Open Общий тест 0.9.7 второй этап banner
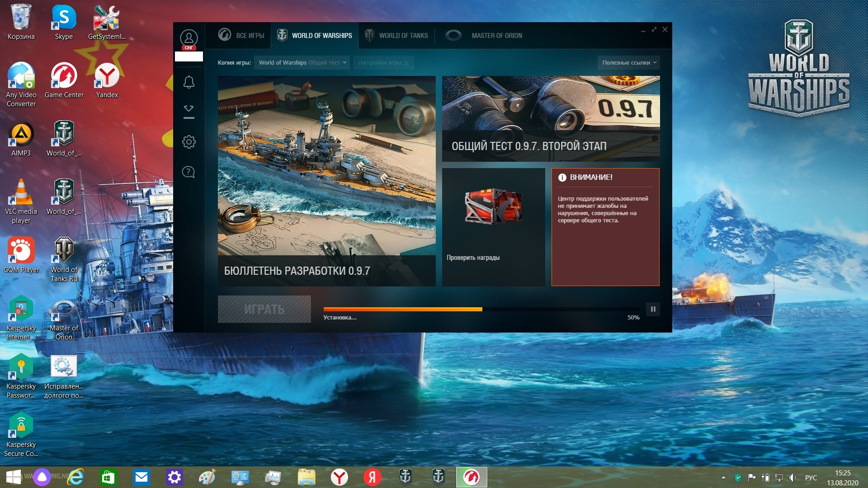This screenshot has width=868, height=488. point(551,119)
